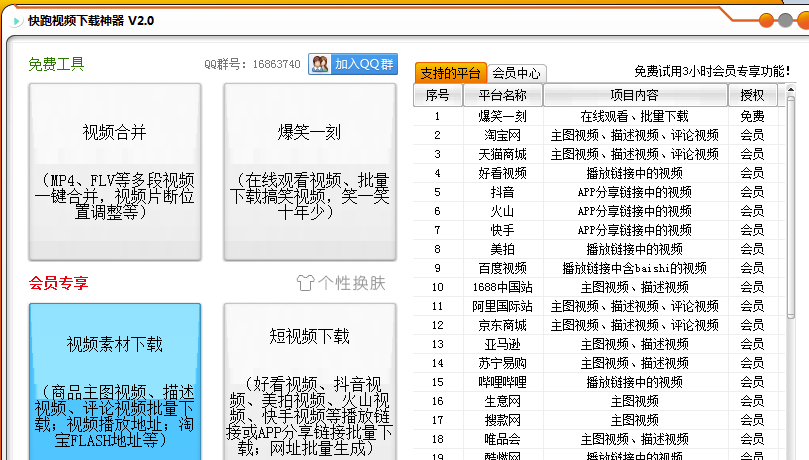Select the 阿里国际站 platform row
Screen dimensions: 809x460
(598, 306)
